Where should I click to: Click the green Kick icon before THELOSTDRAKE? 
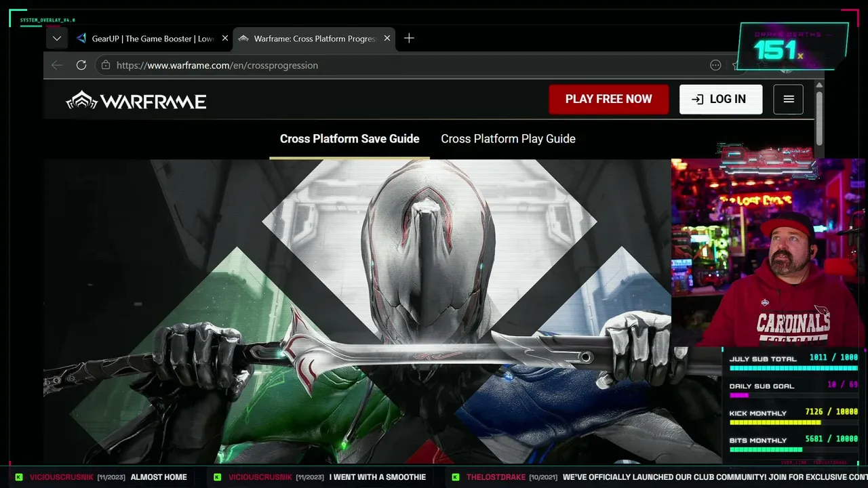(456, 477)
